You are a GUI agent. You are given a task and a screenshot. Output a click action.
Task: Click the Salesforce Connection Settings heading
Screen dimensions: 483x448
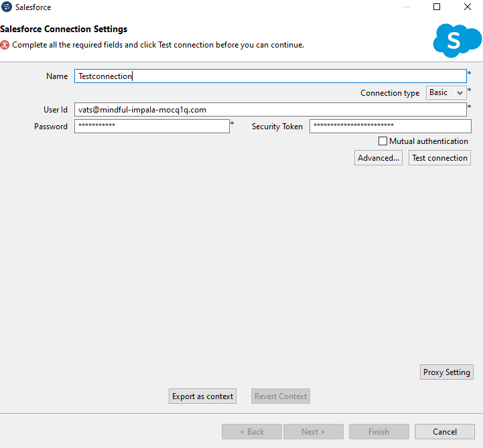click(64, 29)
